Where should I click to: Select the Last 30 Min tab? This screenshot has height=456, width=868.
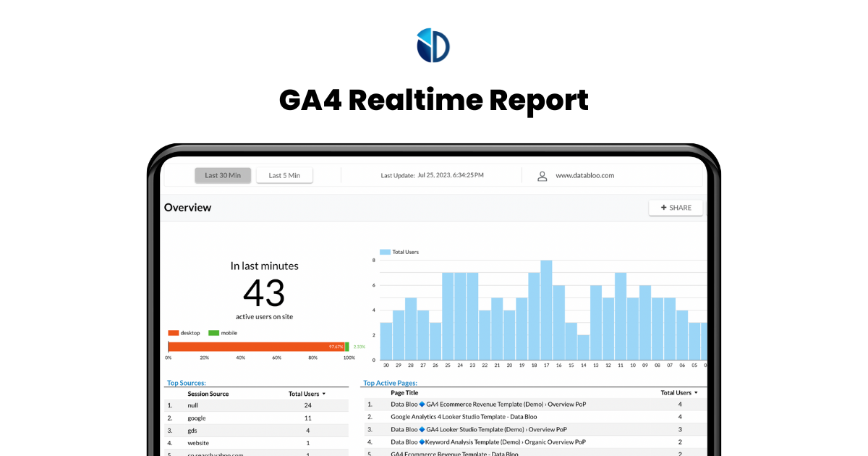(x=223, y=174)
